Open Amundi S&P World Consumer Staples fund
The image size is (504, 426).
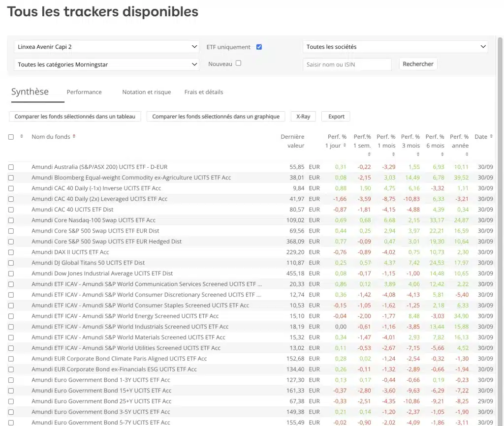click(x=140, y=305)
